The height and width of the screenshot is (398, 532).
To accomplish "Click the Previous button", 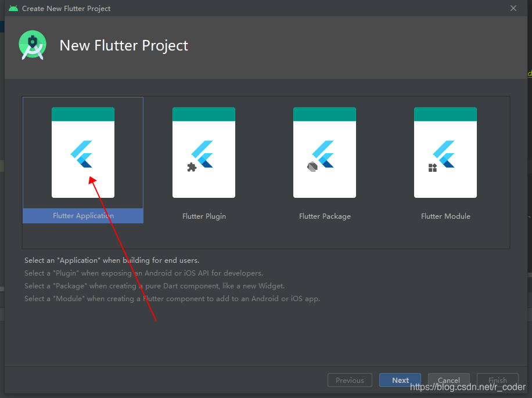I will 350,380.
